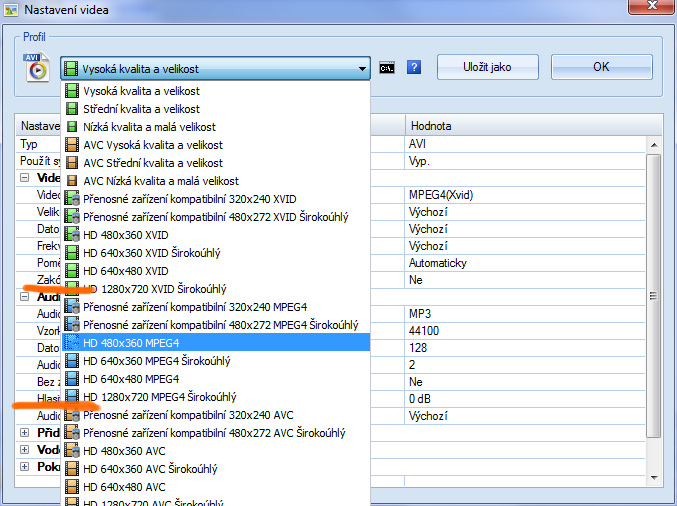Image resolution: width=677 pixels, height=506 pixels.
Task: Click the blue question mark help icon
Action: click(414, 67)
